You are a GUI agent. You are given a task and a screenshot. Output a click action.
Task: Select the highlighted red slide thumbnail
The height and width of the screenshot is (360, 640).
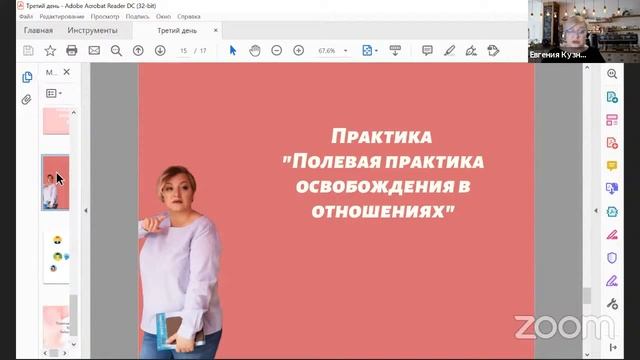56,182
